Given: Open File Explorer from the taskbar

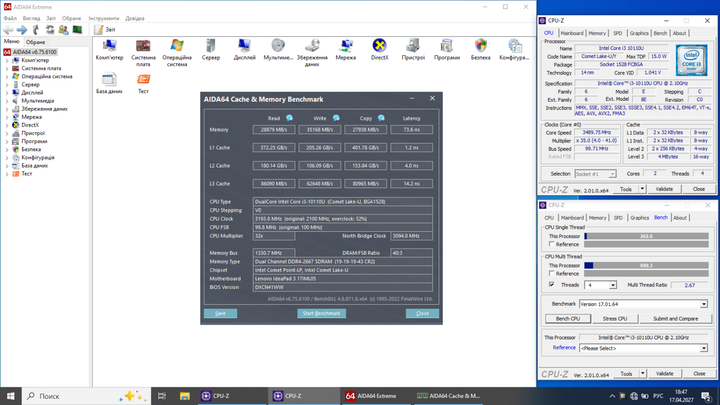Looking at the screenshot, I should coord(185,396).
